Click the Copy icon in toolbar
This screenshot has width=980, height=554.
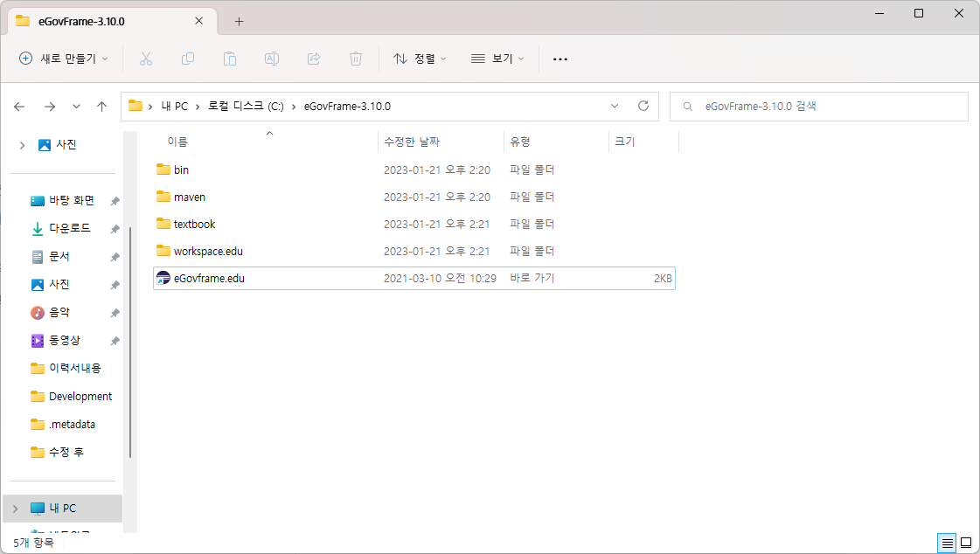(x=187, y=59)
